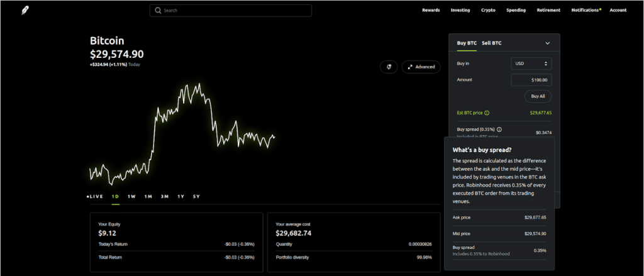The height and width of the screenshot is (276, 644).
Task: Click the search magnifier icon
Action: click(158, 11)
